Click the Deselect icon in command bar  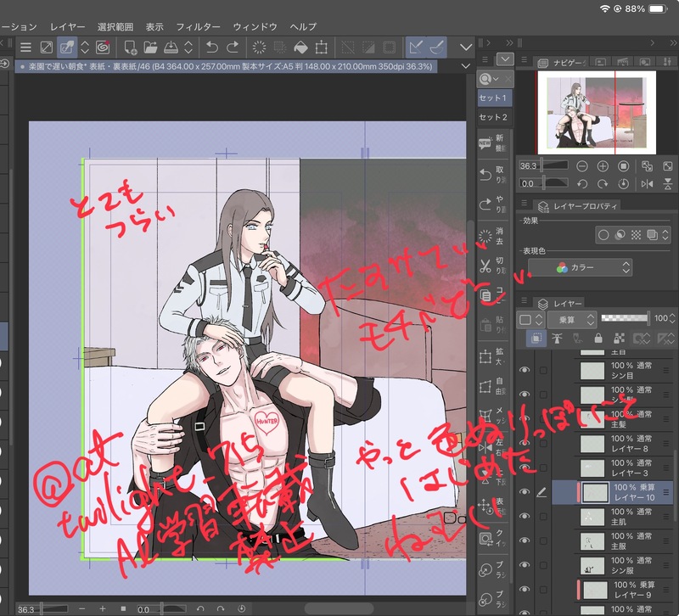click(348, 47)
